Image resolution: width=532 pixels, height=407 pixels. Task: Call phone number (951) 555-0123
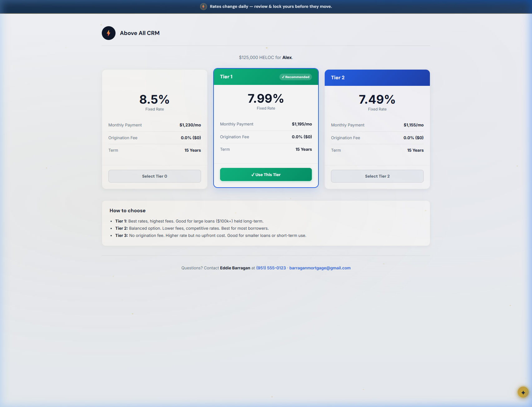tap(271, 268)
